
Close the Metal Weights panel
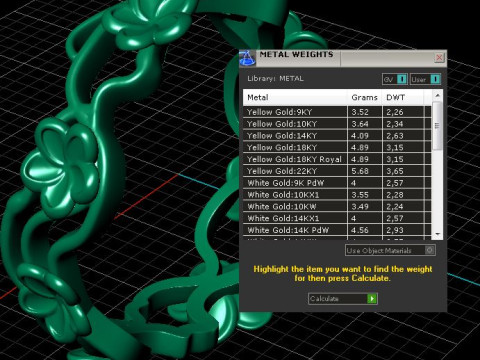click(x=439, y=58)
